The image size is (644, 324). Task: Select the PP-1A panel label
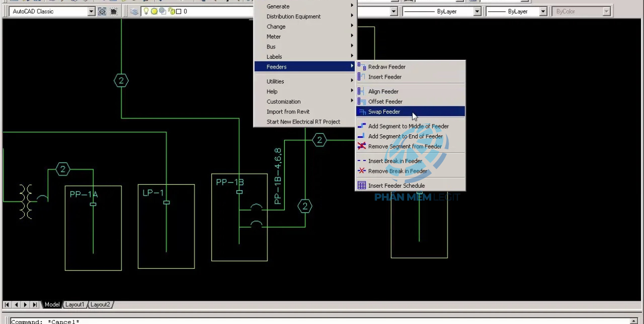point(83,195)
